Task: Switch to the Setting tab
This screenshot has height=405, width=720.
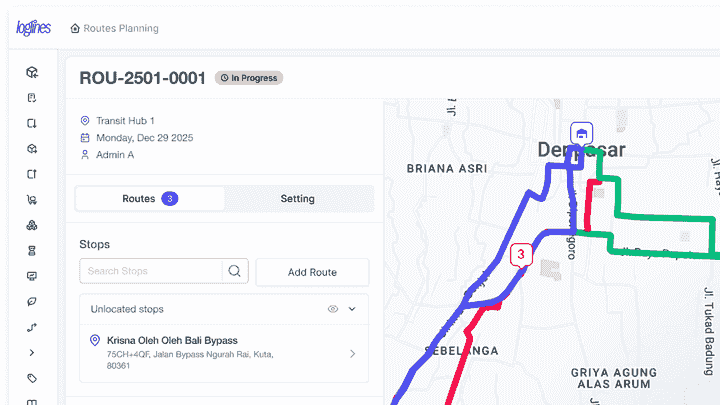Action: (x=298, y=199)
